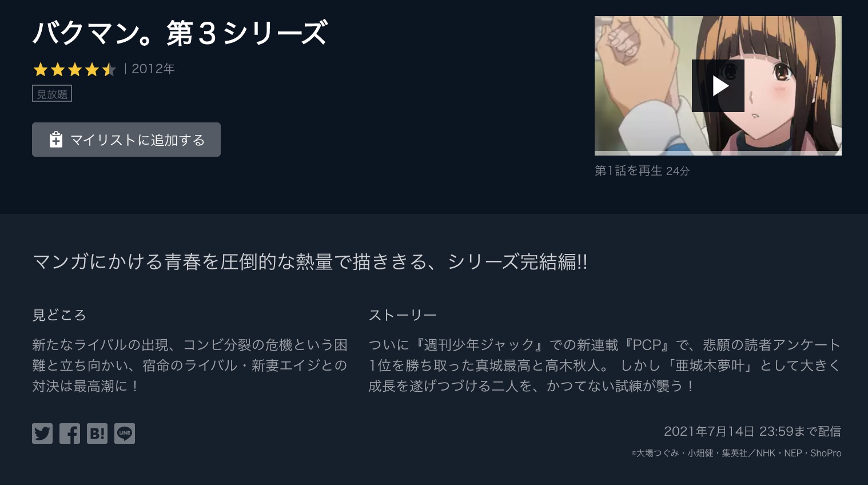Viewport: 868px width, 485px height.
Task: Click the 2021年7月14日 23:59まで配信 notice
Action: click(x=752, y=431)
